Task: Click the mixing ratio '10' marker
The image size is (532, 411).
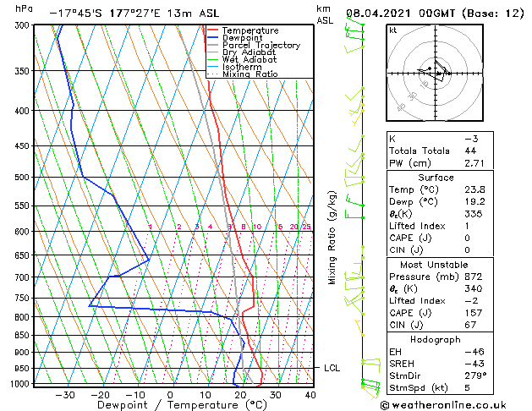Action: (x=257, y=227)
